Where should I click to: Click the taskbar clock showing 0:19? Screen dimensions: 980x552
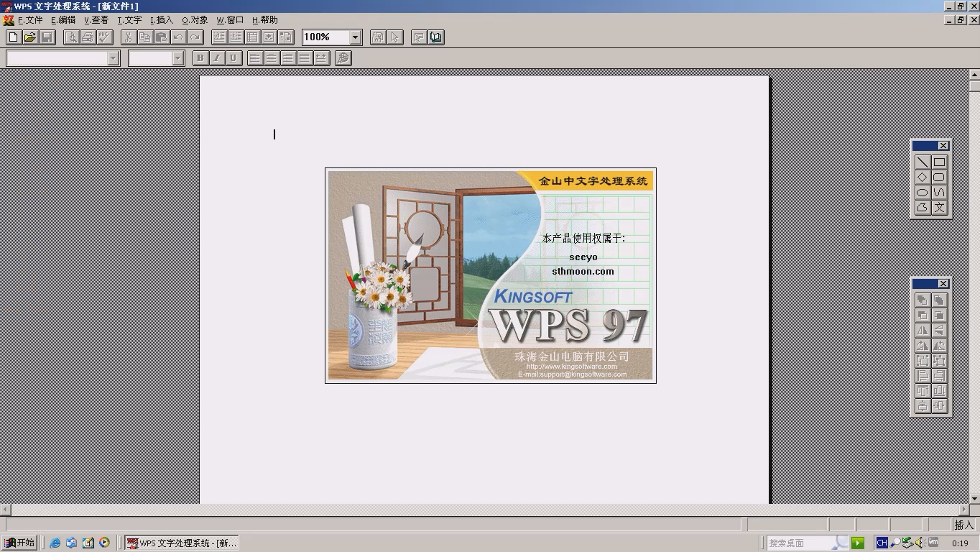click(960, 543)
